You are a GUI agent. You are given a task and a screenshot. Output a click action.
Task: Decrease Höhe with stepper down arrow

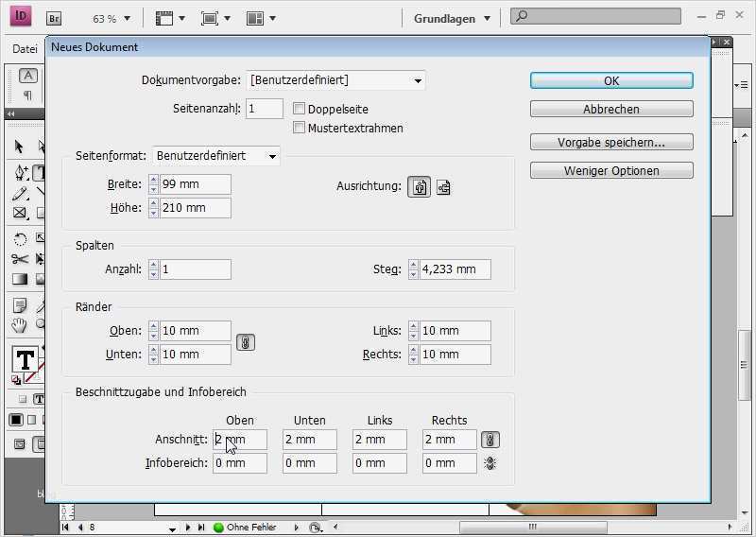tap(153, 213)
